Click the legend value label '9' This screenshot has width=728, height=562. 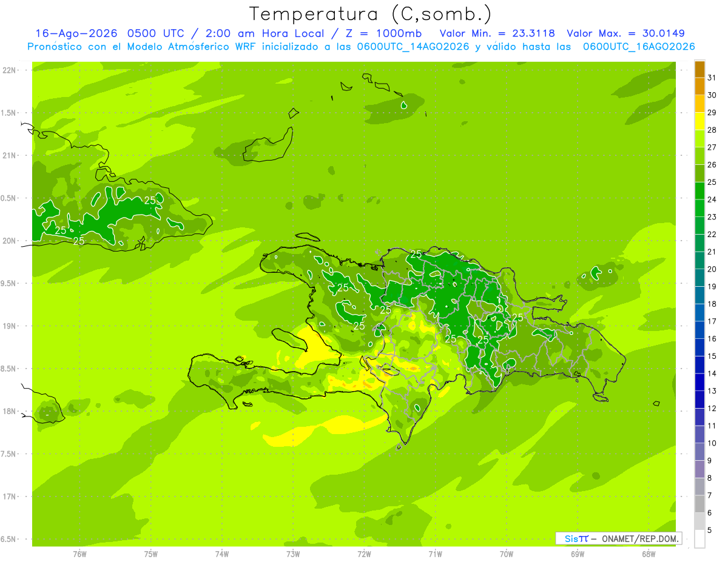coord(710,460)
